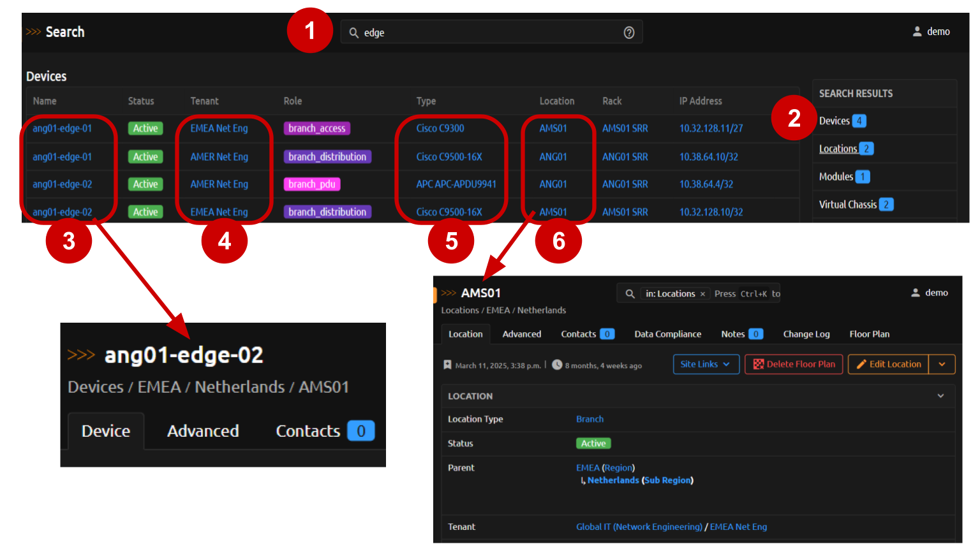Open the Change Log tab
This screenshot has width=980, height=551.
coord(806,334)
